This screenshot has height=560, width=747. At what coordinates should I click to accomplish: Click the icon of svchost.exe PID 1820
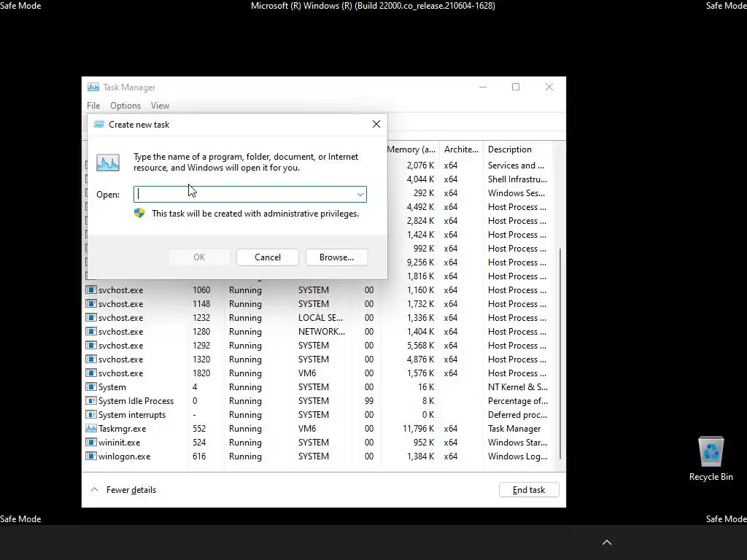coord(91,373)
